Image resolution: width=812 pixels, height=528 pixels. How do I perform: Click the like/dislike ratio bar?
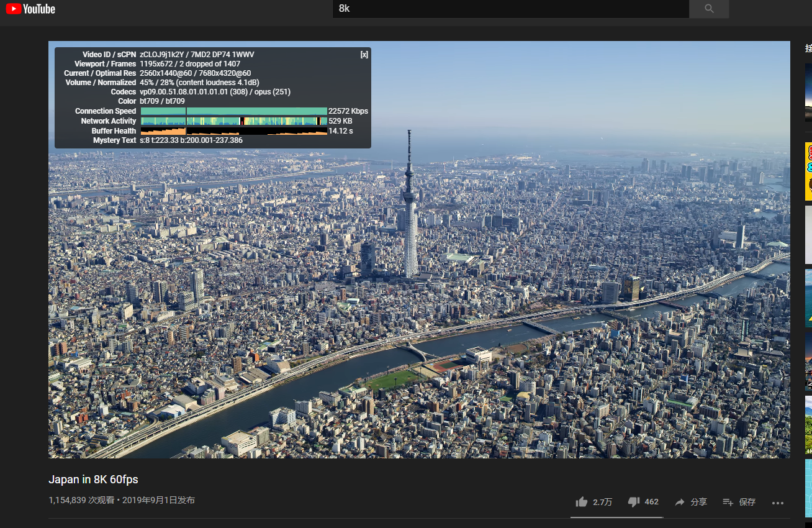pyautogui.click(x=616, y=517)
